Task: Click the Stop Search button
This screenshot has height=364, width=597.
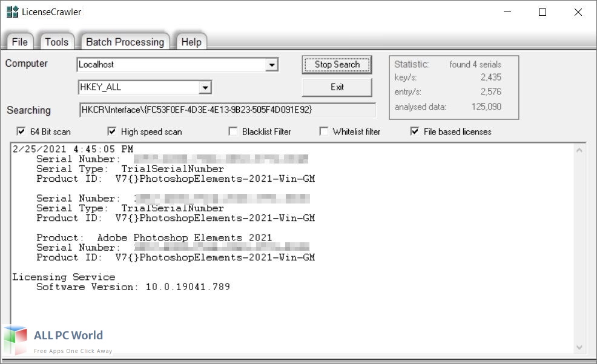Action: (337, 65)
